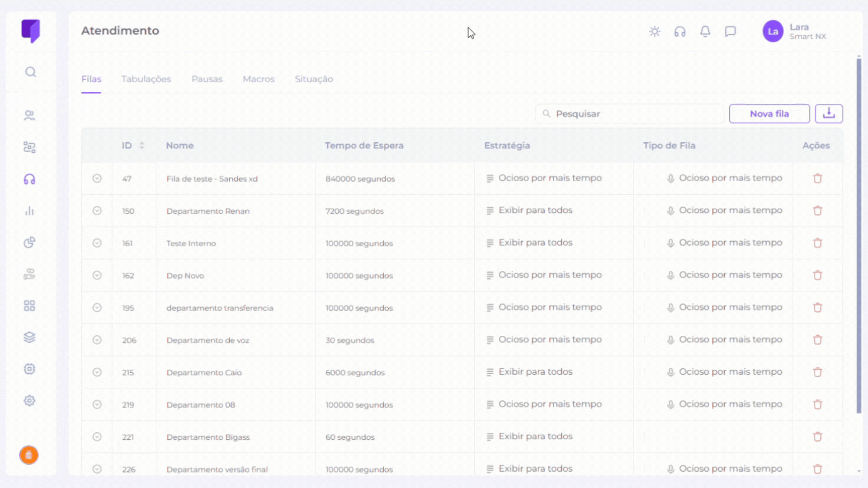The width and height of the screenshot is (868, 488).
Task: Expand the row for ID 47
Action: 97,178
